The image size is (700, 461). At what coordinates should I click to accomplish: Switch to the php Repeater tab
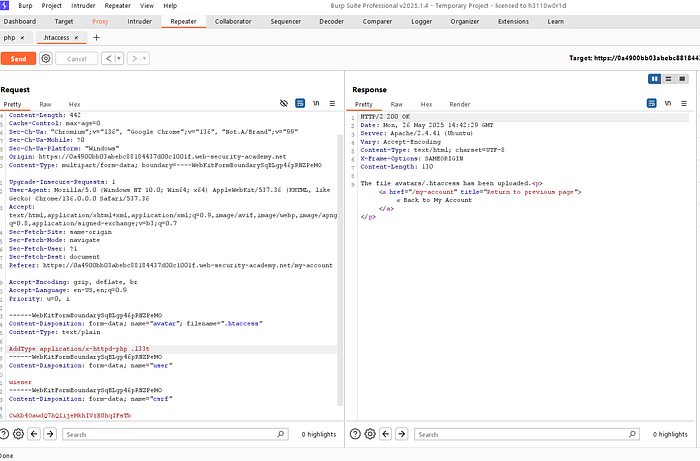click(9, 38)
